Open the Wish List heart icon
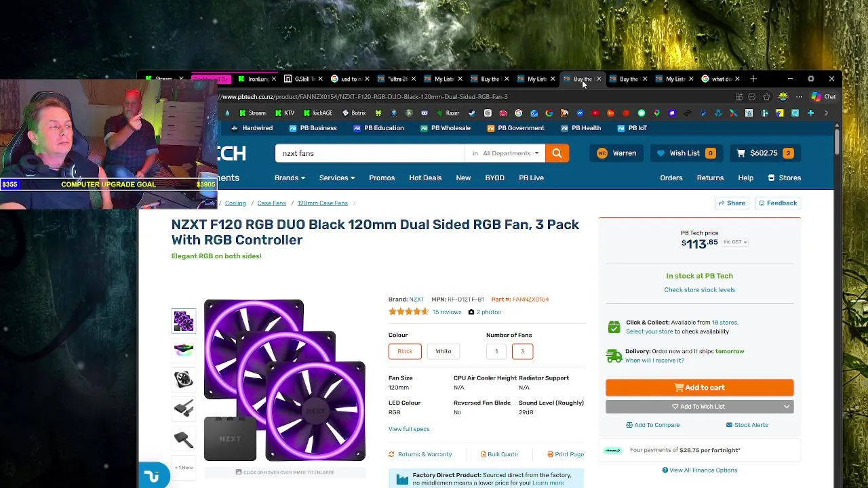This screenshot has width=868, height=488. (661, 153)
